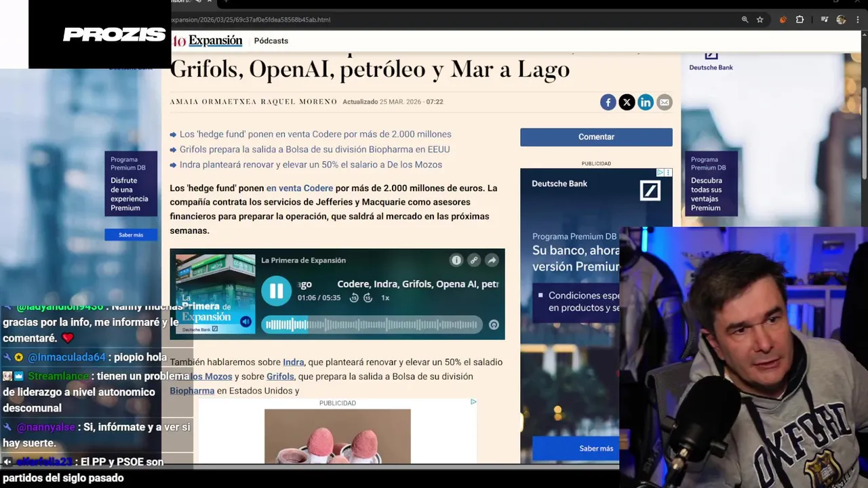The width and height of the screenshot is (868, 488).
Task: Open the circular logo beside the waveform
Action: (494, 325)
